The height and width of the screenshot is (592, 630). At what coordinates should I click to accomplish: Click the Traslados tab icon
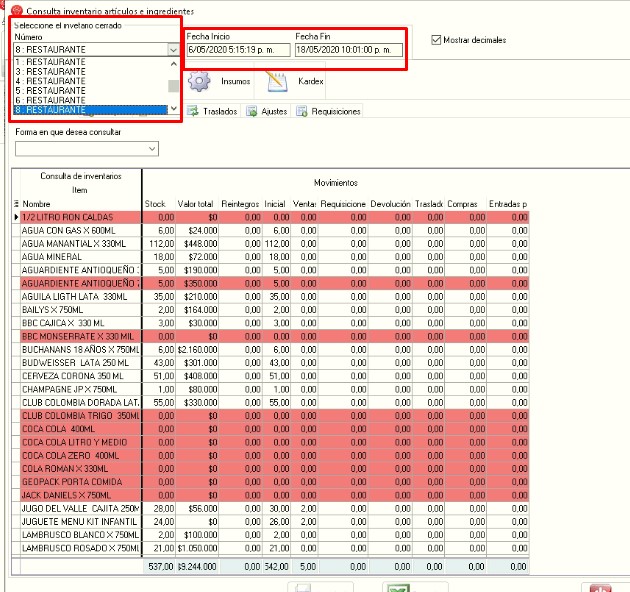pos(193,111)
